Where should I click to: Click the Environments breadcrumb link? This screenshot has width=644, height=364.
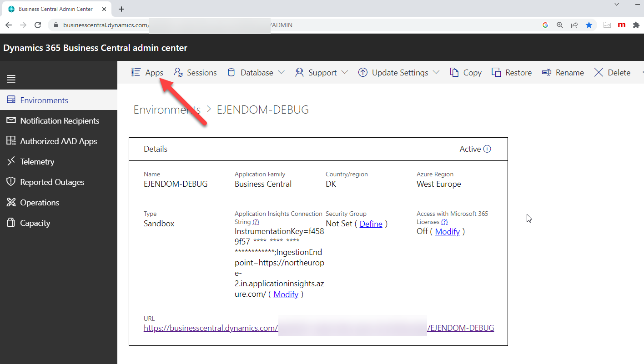click(167, 110)
